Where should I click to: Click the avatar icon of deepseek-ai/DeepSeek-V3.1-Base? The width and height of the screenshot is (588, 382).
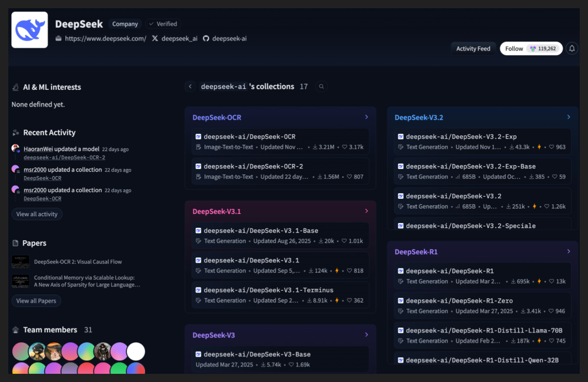click(x=198, y=231)
